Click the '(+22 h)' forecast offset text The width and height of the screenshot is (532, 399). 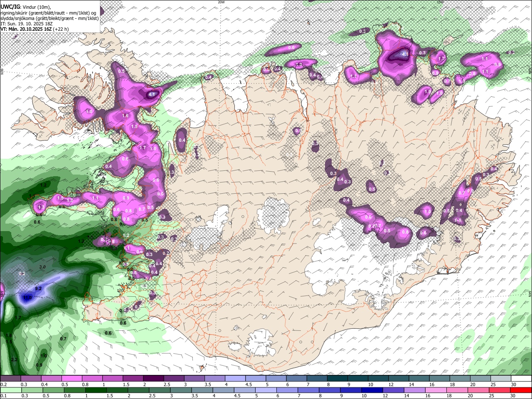click(61, 29)
